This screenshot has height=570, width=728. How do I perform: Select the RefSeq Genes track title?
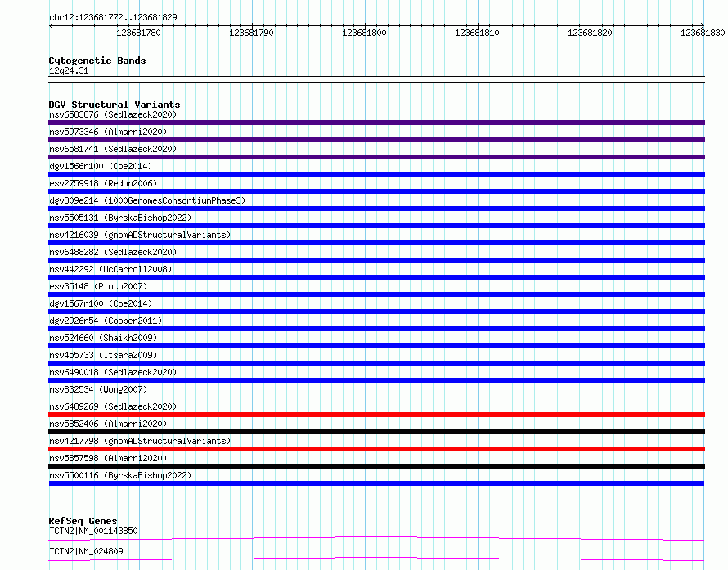coord(83,521)
